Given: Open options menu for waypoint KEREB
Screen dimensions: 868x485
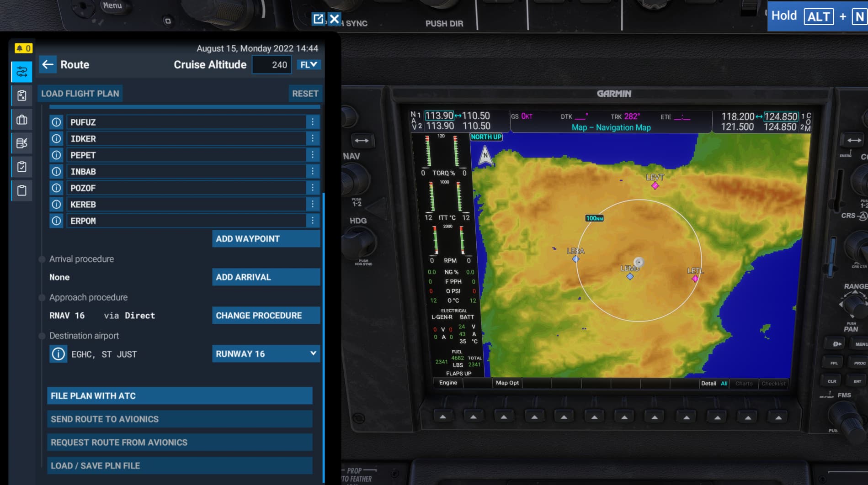Looking at the screenshot, I should tap(313, 204).
